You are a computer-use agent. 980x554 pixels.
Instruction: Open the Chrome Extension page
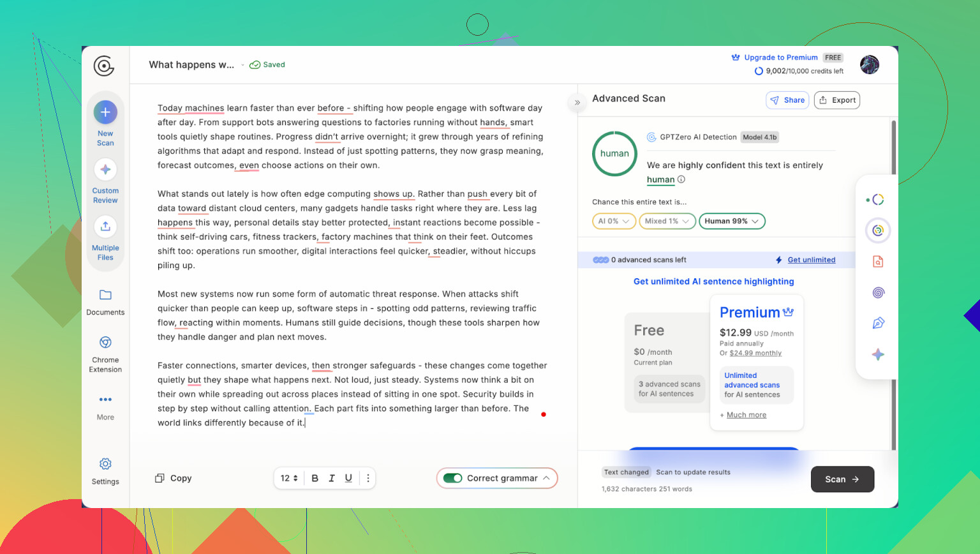pos(105,343)
